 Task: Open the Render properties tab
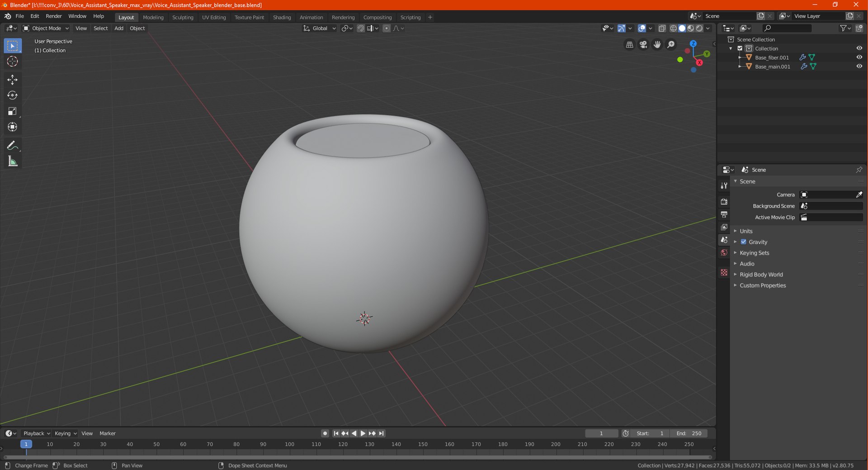coord(724,201)
